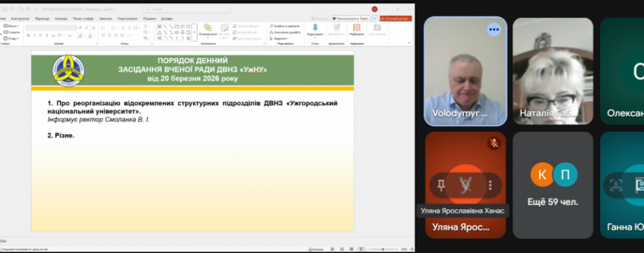
Task: Open the Записати ribbon tab
Action: pos(106,18)
